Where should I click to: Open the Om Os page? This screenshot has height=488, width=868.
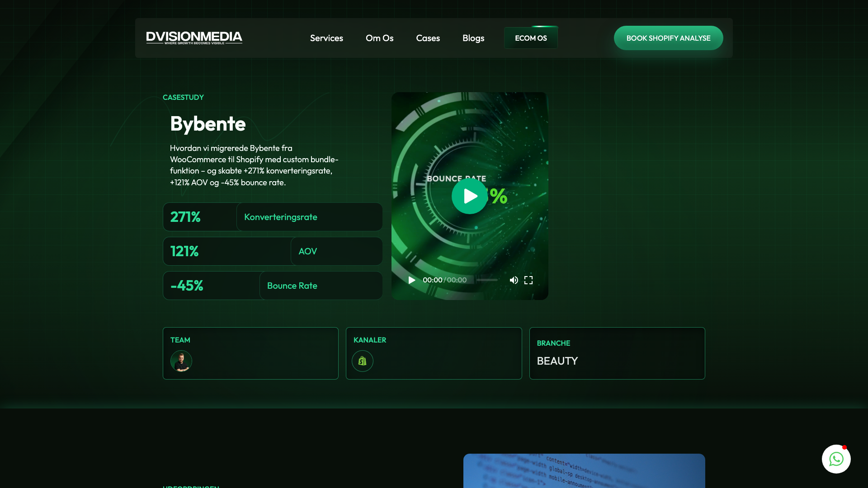tap(380, 38)
